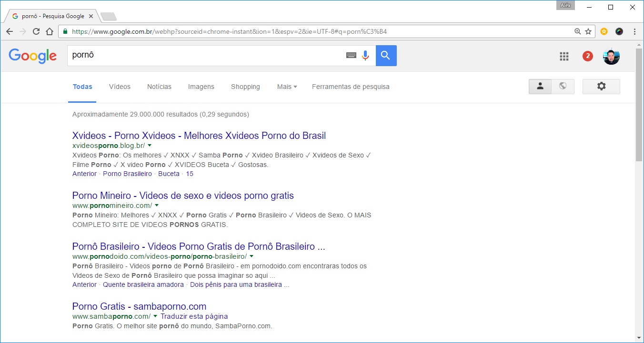Click the browser address bar URL

tap(229, 32)
